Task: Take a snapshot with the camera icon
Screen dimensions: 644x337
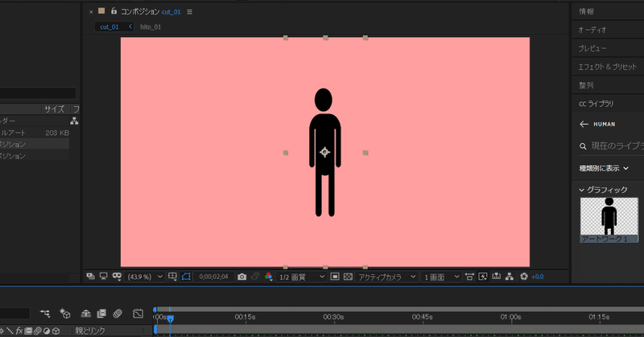Action: pos(242,277)
